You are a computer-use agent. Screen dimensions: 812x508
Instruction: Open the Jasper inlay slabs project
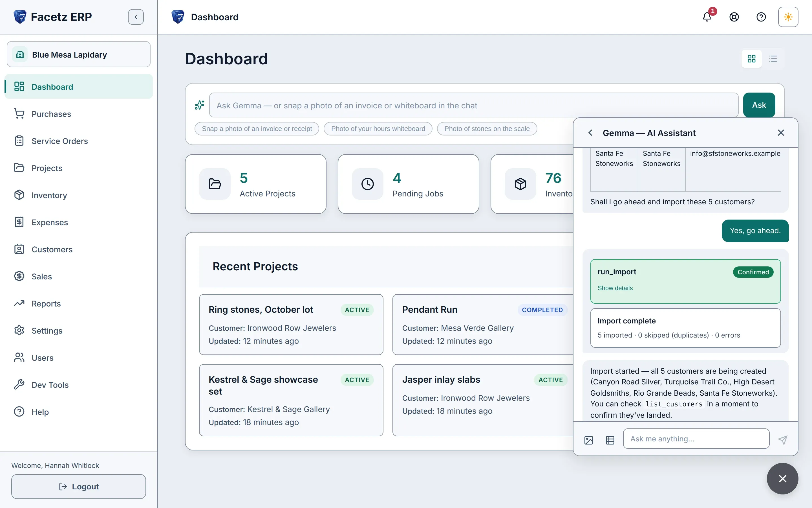click(x=483, y=400)
